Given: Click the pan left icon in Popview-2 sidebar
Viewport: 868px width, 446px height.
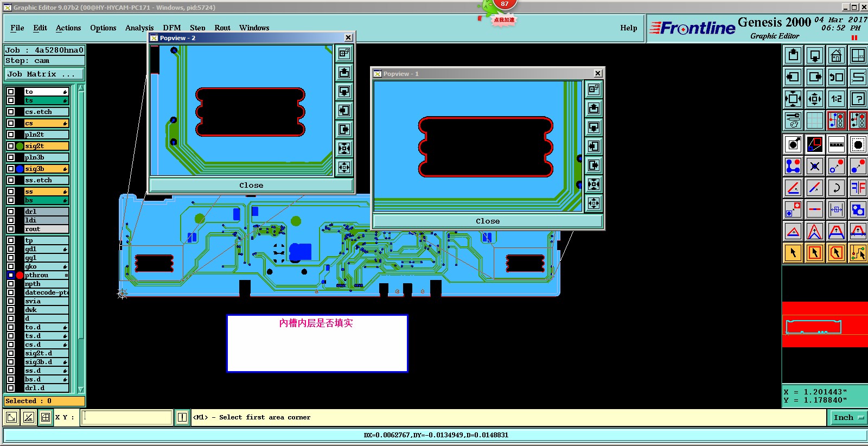Looking at the screenshot, I should 344,110.
